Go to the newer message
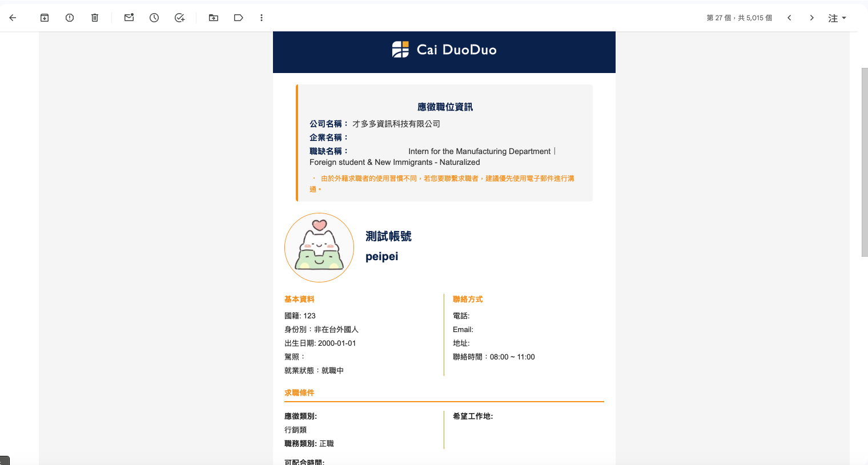This screenshot has height=465, width=868. click(789, 18)
